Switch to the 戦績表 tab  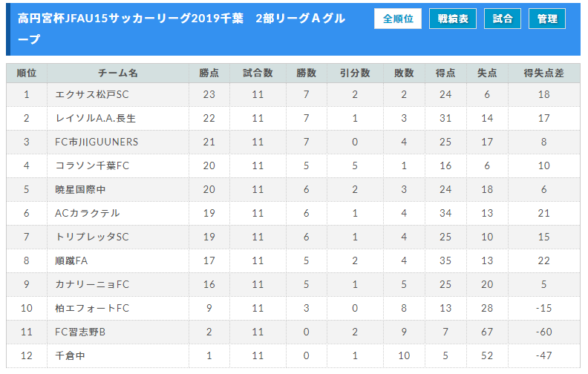pyautogui.click(x=453, y=19)
